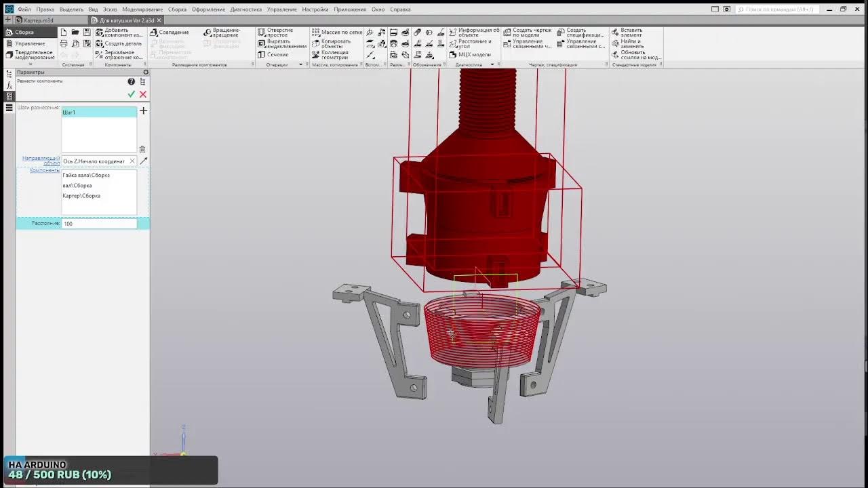The image size is (868, 488).
Task: Create drawing from model
Action: point(527,33)
